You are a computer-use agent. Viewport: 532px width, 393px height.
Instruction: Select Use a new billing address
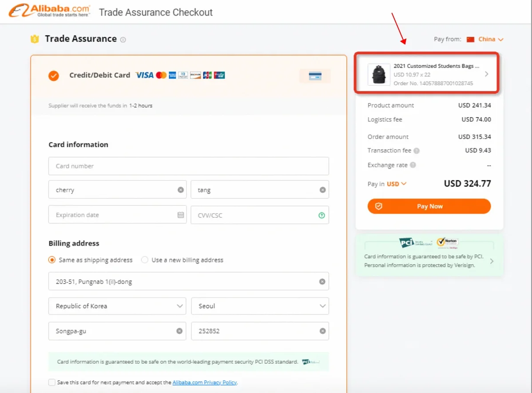click(x=144, y=260)
